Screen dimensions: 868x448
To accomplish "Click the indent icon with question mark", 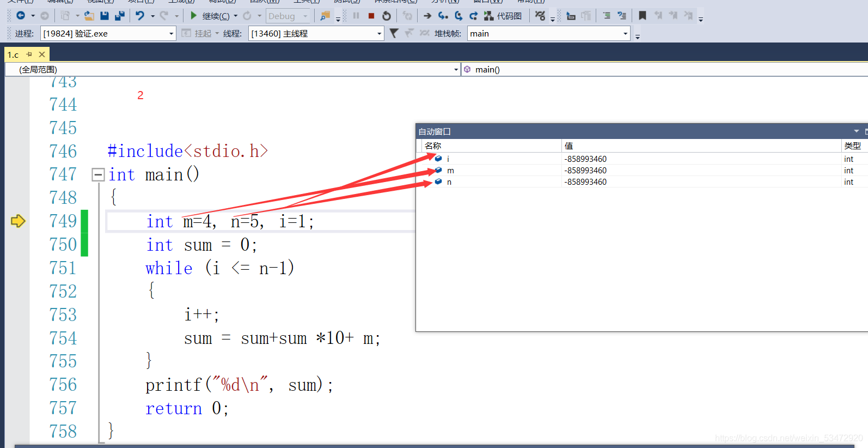I will point(622,16).
